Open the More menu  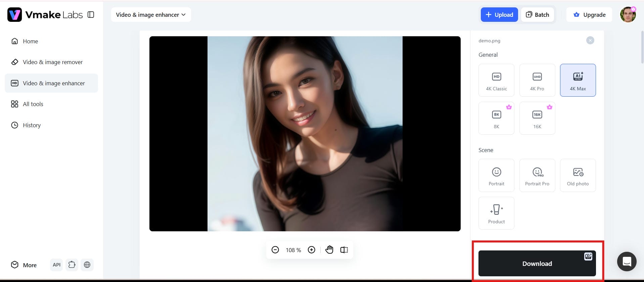point(24,265)
